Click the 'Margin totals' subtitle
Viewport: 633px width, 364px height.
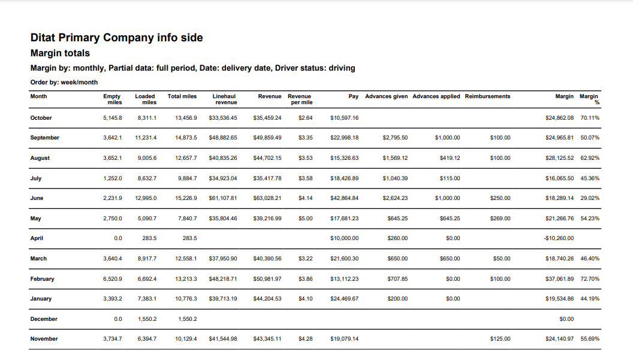60,53
